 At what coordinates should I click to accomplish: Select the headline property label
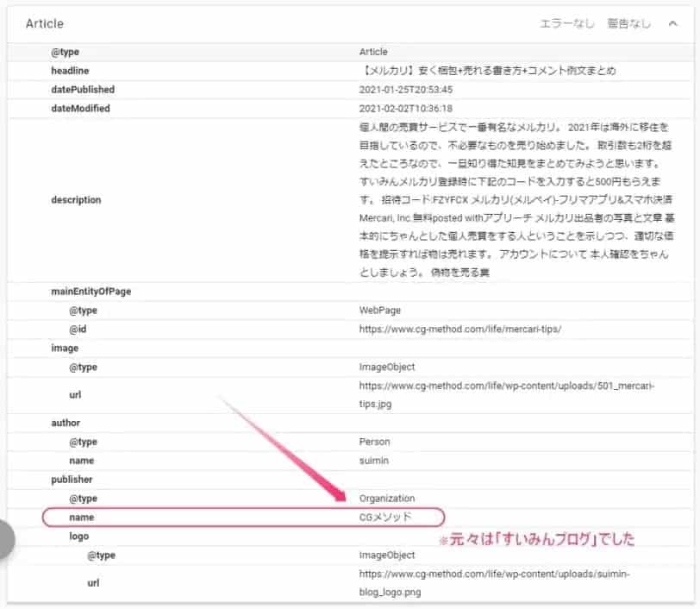(70, 71)
